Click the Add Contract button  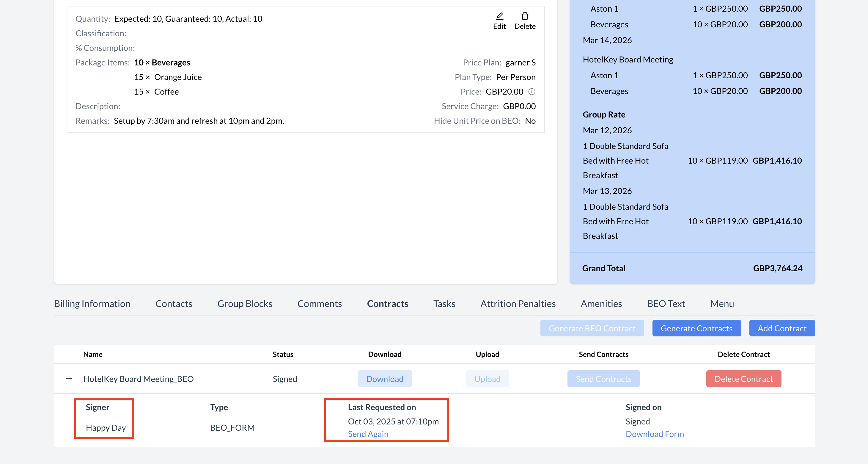click(x=782, y=328)
